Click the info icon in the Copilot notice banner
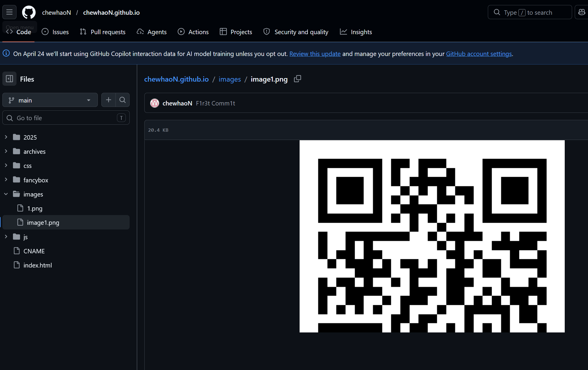Viewport: 588px width, 370px height. pos(6,53)
